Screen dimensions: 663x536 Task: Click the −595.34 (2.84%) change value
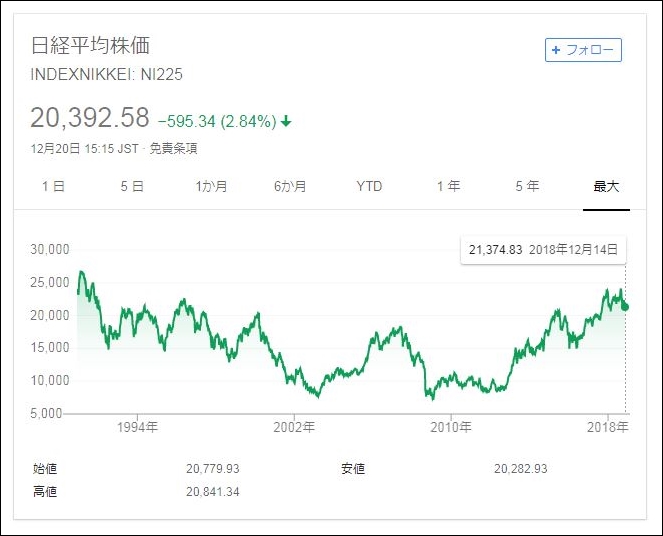coord(217,121)
